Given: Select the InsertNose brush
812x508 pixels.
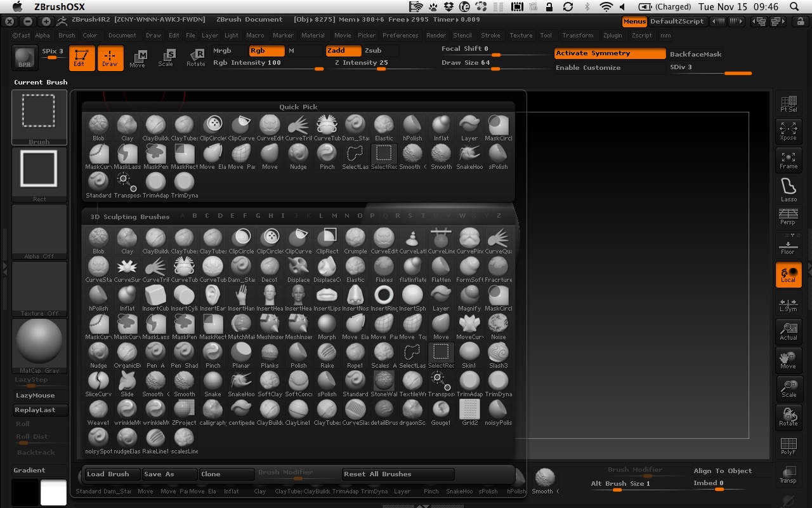Looking at the screenshot, I should point(355,298).
